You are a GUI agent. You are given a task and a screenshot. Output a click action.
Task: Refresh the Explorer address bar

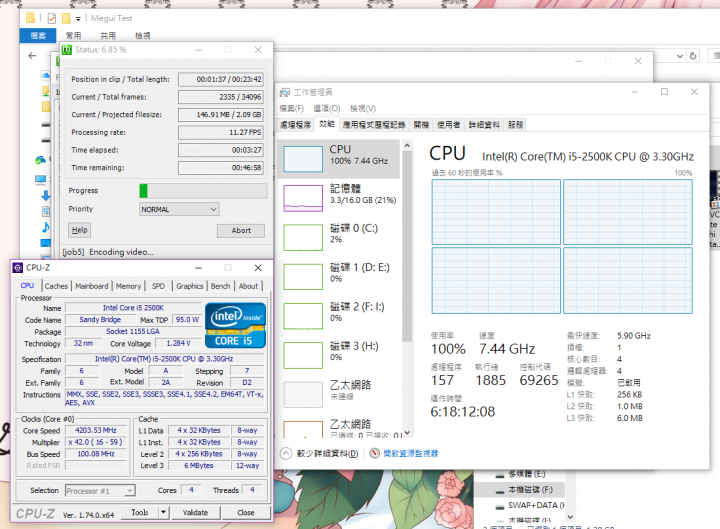click(x=693, y=56)
